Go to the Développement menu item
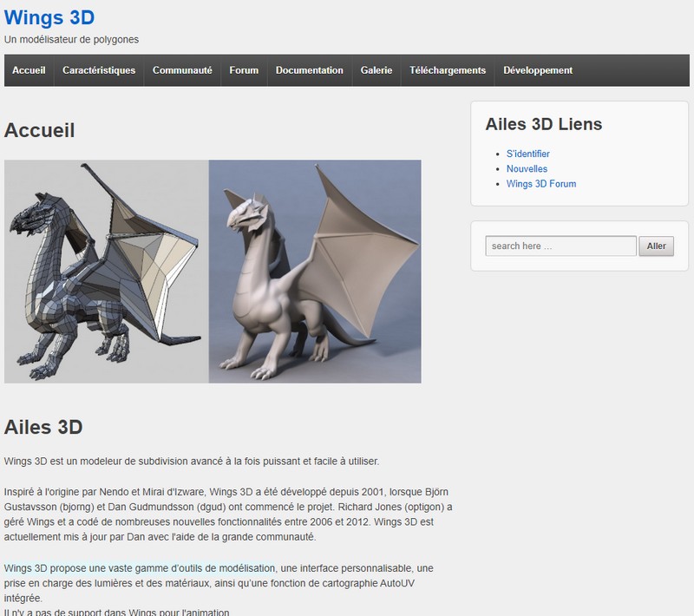 coord(538,70)
